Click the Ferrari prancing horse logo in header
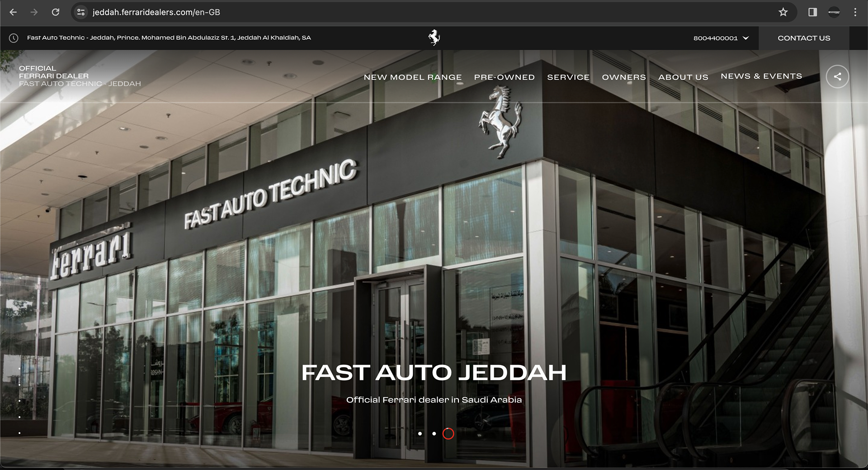This screenshot has width=868, height=470. [x=434, y=38]
